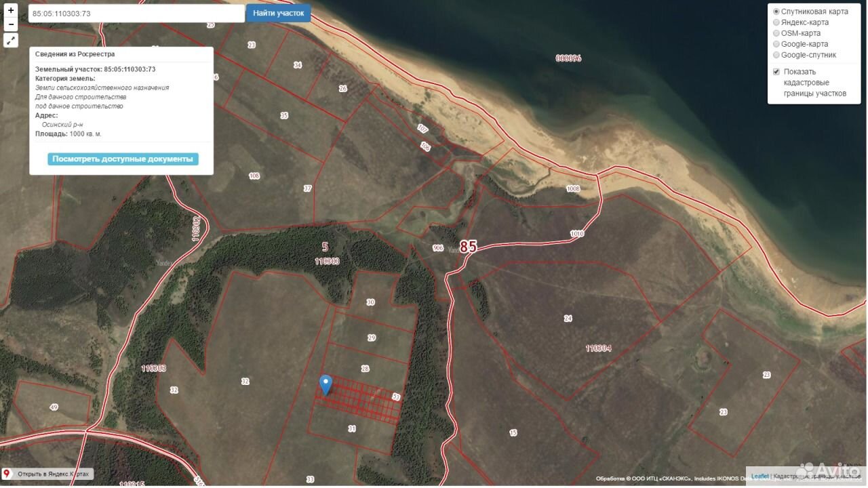Click parcel label 108
Screen dimensions: 868x488
tap(254, 176)
